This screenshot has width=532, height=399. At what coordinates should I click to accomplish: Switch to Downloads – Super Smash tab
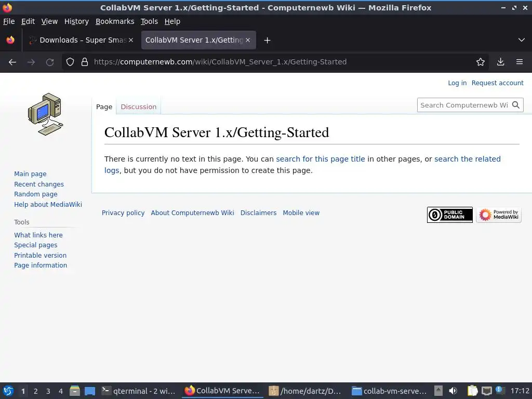[x=81, y=40]
